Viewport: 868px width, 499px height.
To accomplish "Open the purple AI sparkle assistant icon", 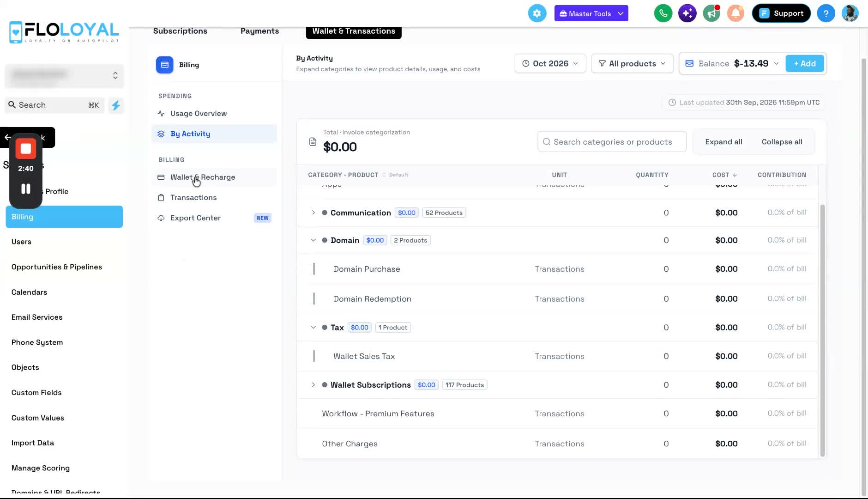I will click(x=687, y=13).
